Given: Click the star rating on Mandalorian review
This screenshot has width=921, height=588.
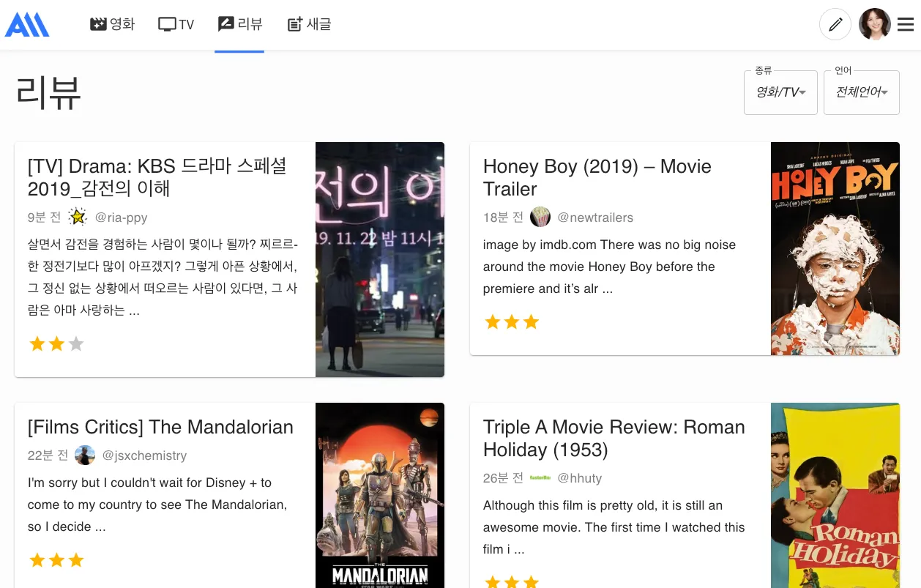Looking at the screenshot, I should click(56, 560).
